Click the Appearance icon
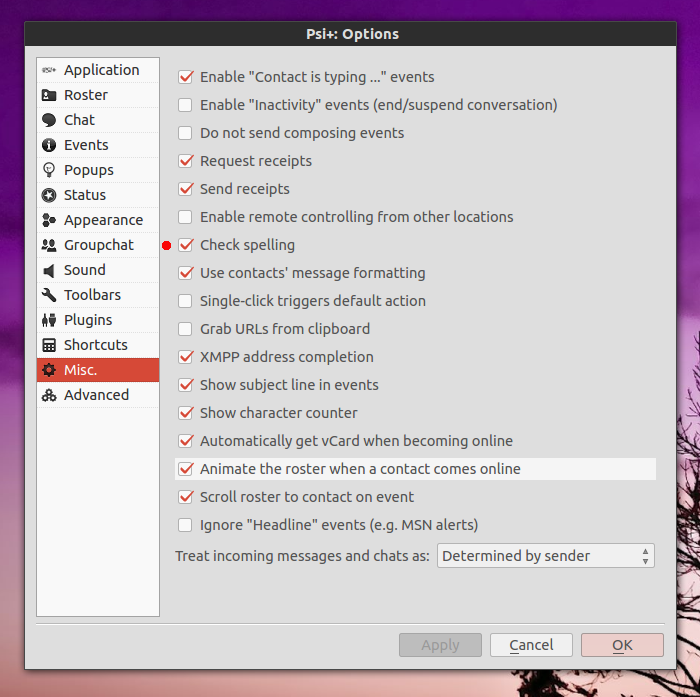The height and width of the screenshot is (697, 700). coord(49,220)
